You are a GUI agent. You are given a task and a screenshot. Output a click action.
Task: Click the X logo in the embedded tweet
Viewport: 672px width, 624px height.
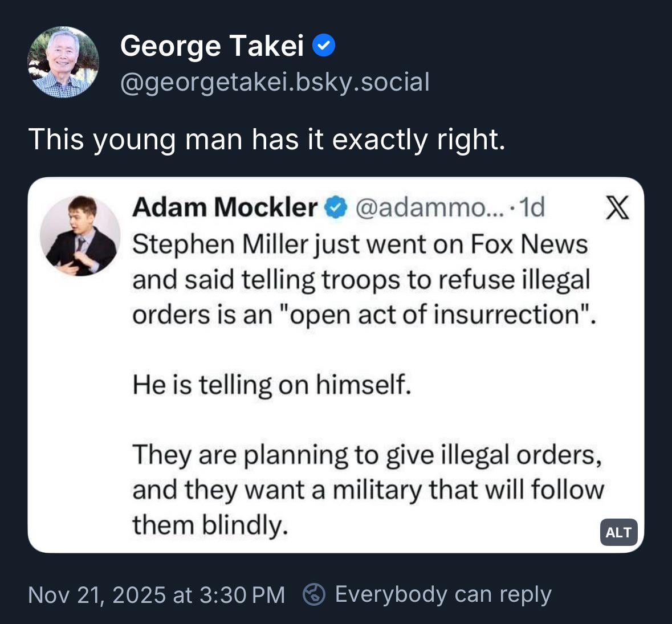616,207
